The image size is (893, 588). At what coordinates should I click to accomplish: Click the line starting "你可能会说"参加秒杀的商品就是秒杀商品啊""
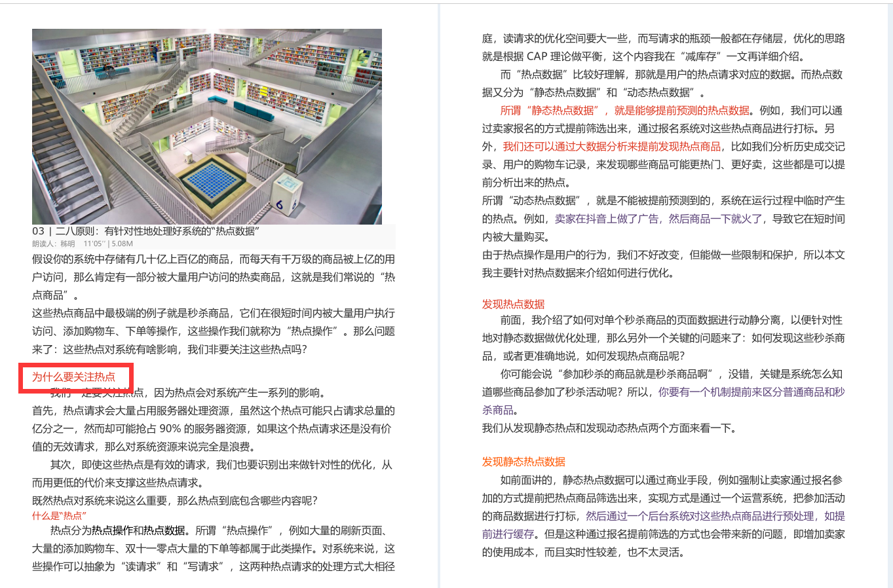pyautogui.click(x=672, y=375)
